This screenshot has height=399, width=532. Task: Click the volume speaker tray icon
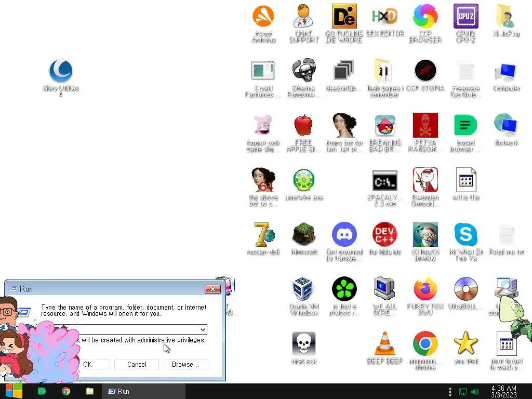pos(475,392)
